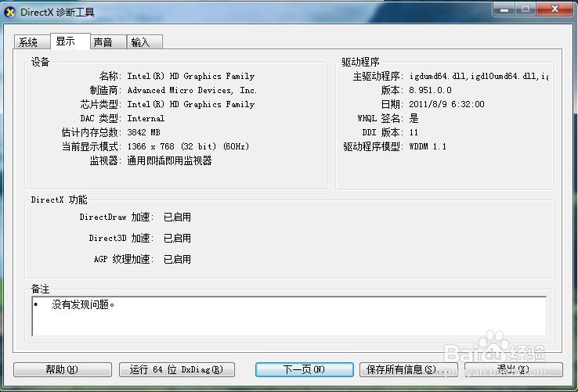Minimize the DirectX diagnostic window

(504, 9)
